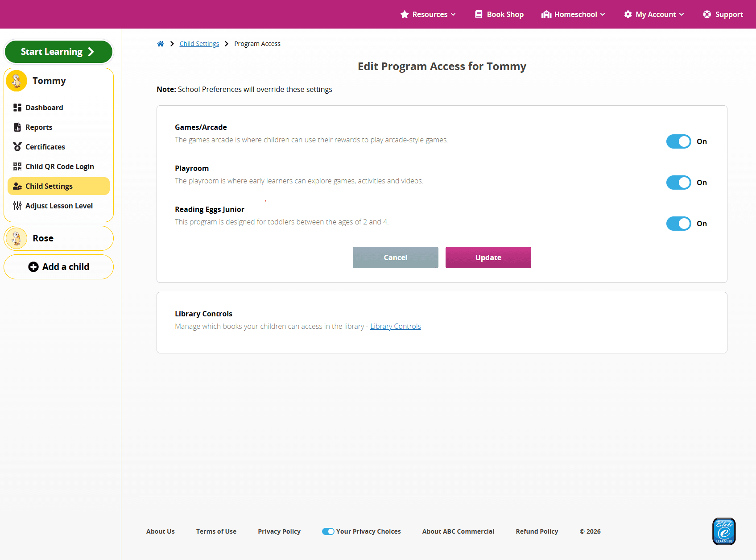Open the Refund Policy footer link
The height and width of the screenshot is (560, 756).
537,531
